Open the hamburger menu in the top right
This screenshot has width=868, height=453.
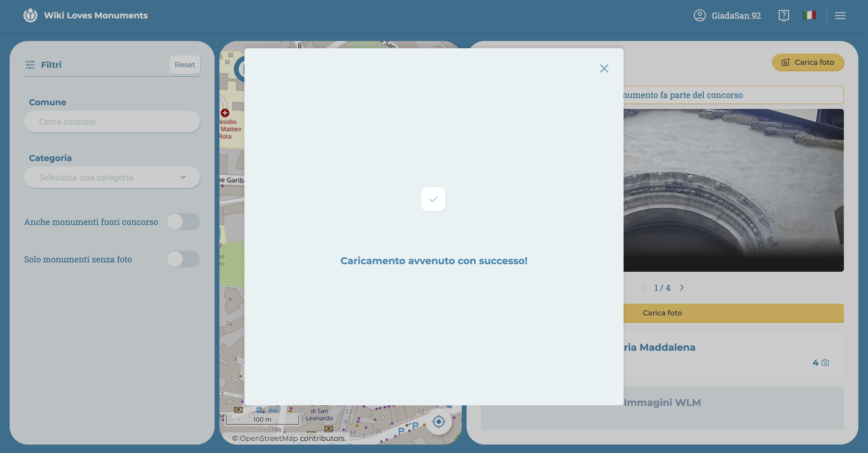point(840,15)
